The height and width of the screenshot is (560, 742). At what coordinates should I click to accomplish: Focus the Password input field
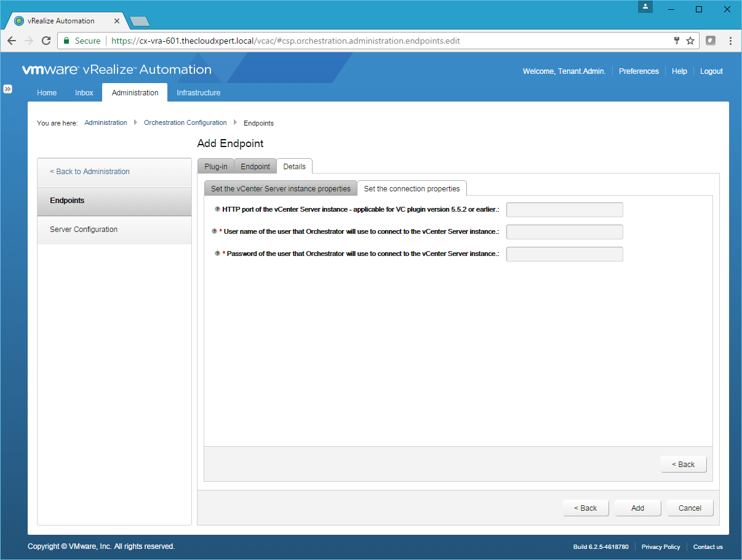tap(564, 254)
